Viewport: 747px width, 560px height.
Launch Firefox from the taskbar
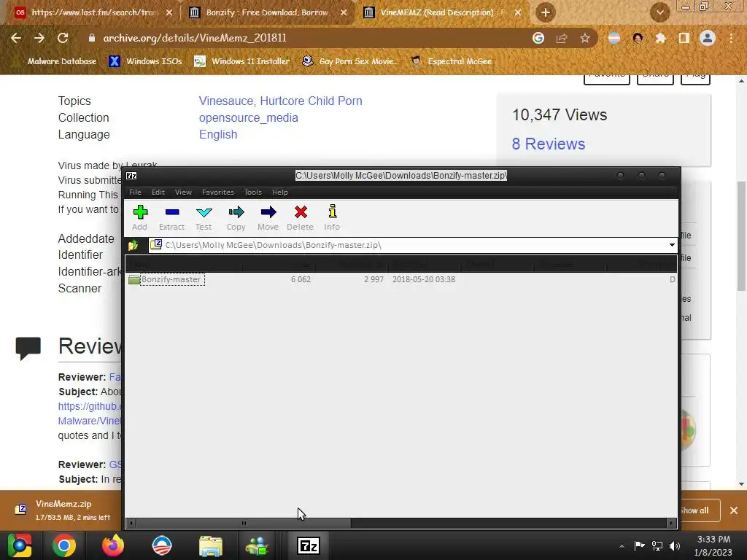[113, 545]
